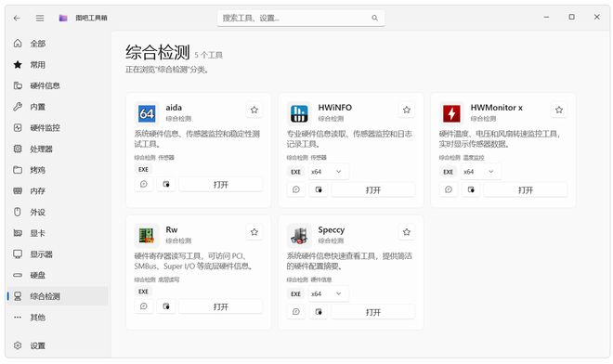613x364 pixels.
Task: Click the HWMonitor x red lightning icon
Action: click(451, 114)
